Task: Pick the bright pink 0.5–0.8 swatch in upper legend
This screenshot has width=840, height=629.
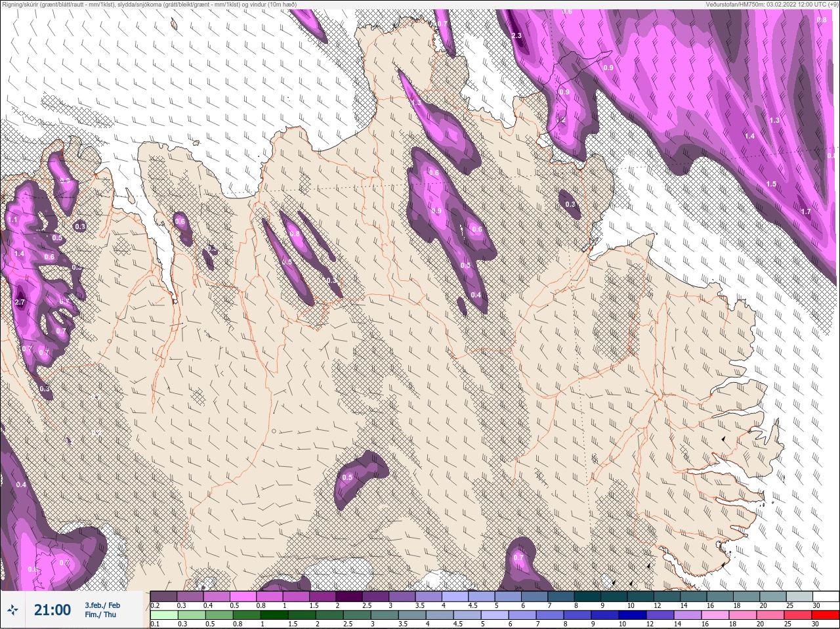Action: [244, 596]
